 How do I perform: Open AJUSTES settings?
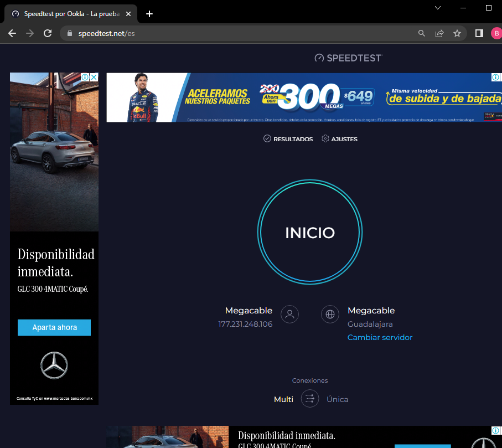click(x=340, y=138)
